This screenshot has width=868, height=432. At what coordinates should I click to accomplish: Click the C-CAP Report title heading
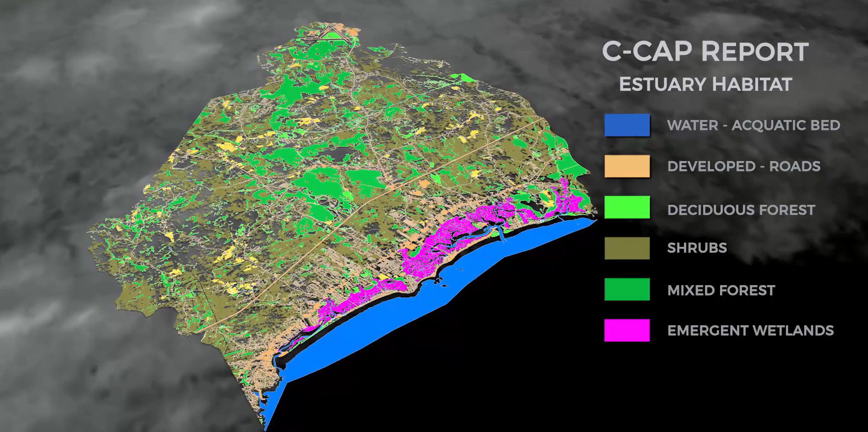pyautogui.click(x=705, y=52)
